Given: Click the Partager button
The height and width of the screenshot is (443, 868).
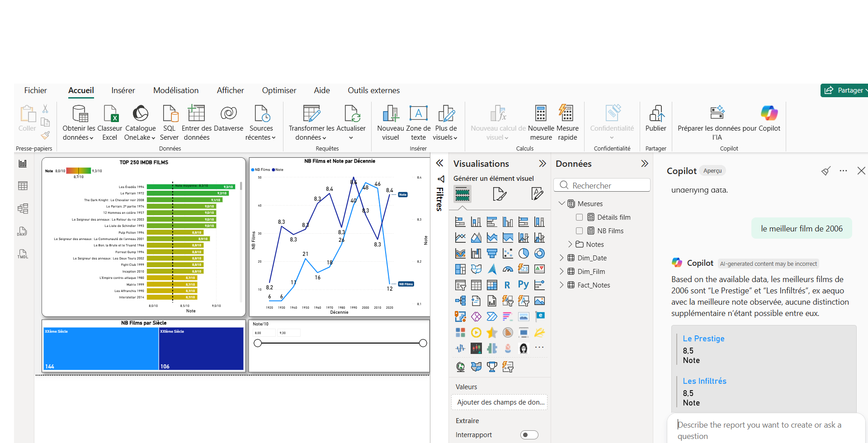Looking at the screenshot, I should coord(844,90).
